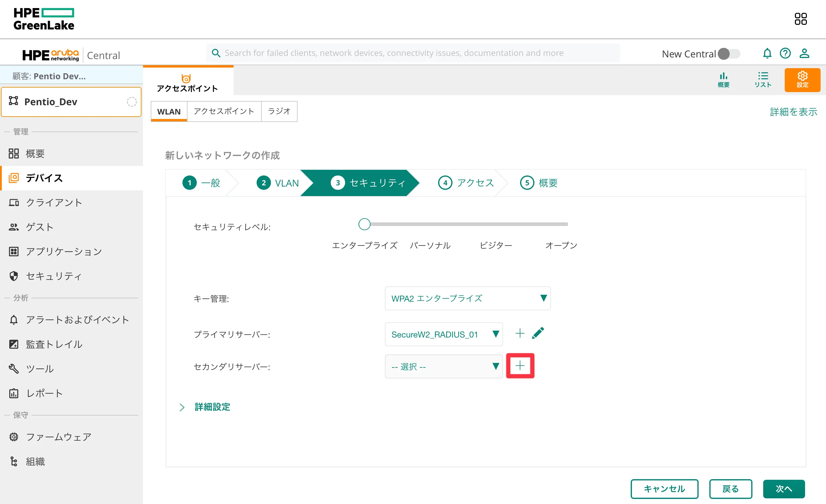Image resolution: width=826 pixels, height=504 pixels.
Task: Edit primary server with pencil icon
Action: click(x=538, y=333)
